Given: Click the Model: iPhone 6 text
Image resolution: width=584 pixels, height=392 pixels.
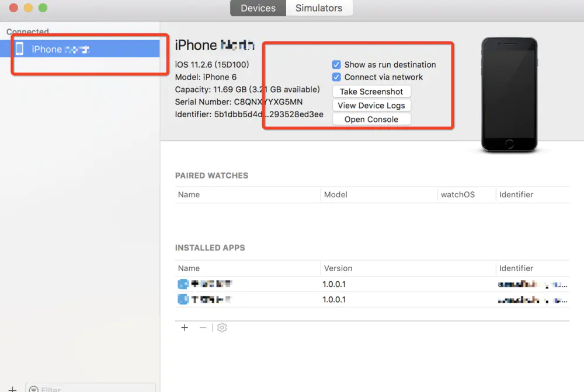Looking at the screenshot, I should pyautogui.click(x=206, y=77).
